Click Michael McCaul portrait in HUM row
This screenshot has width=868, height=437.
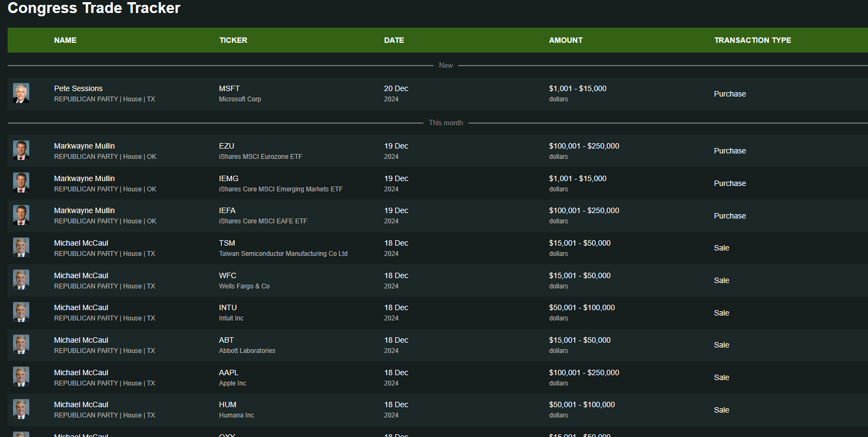(21, 409)
